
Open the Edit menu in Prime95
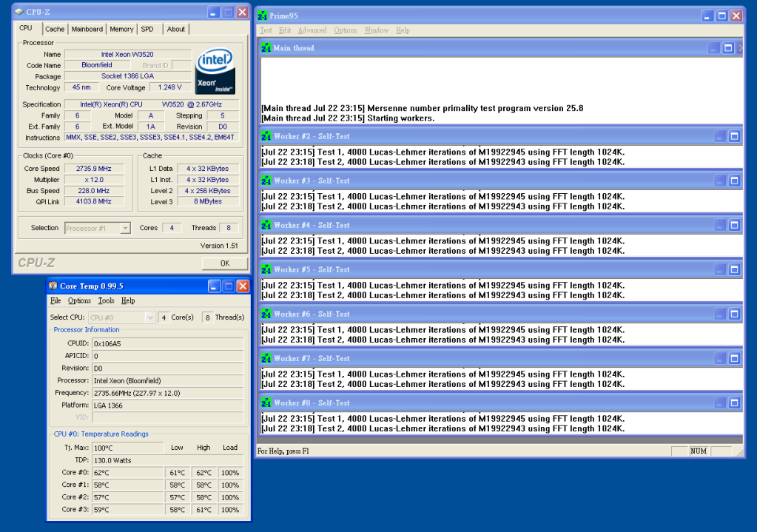pyautogui.click(x=285, y=30)
